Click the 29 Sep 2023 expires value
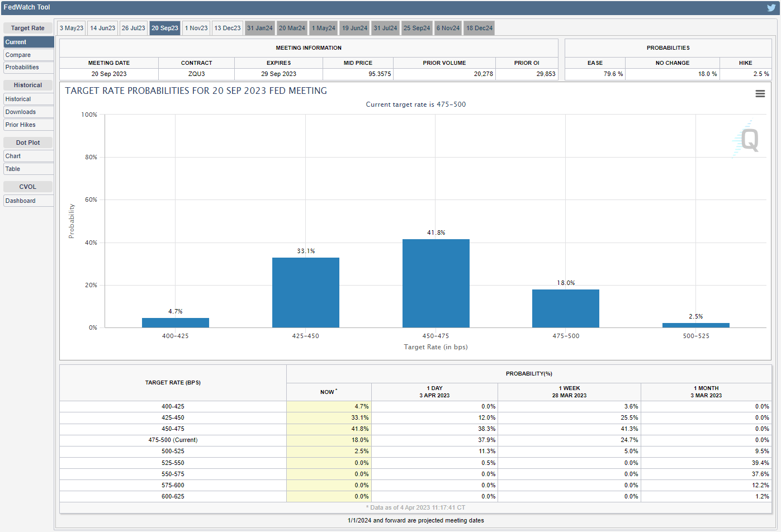The image size is (781, 532). pyautogui.click(x=278, y=74)
